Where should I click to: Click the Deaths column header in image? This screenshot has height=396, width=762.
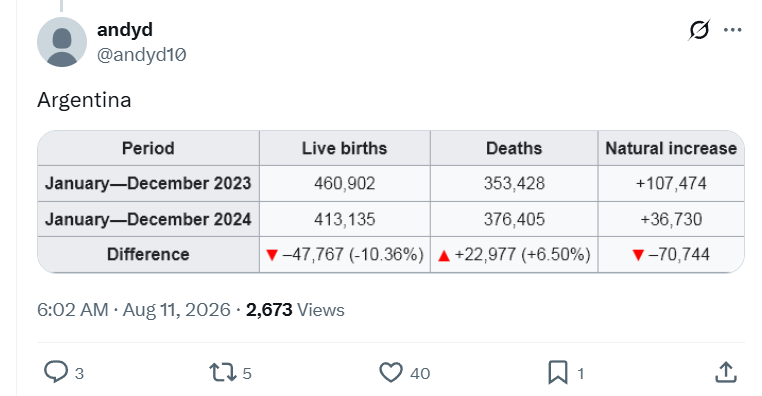coord(514,148)
